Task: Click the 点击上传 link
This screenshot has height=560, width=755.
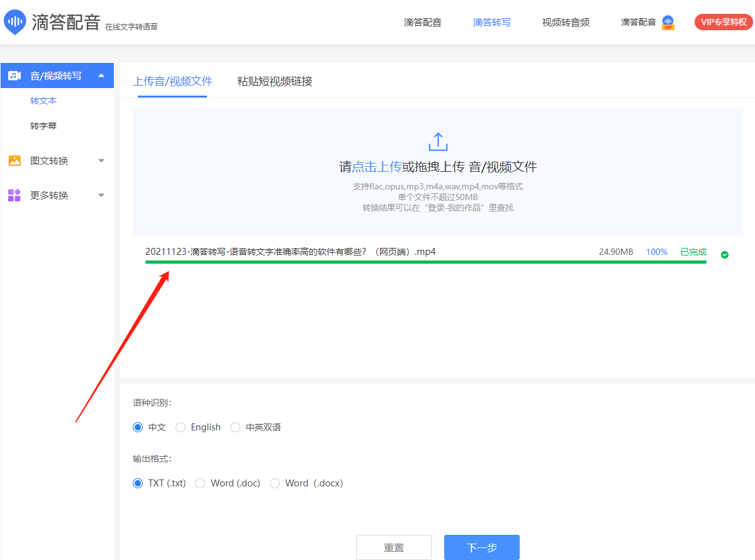Action: [x=376, y=167]
